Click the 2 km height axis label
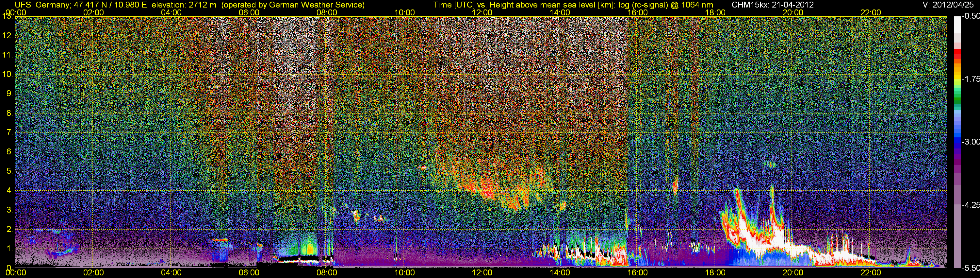 coord(10,229)
